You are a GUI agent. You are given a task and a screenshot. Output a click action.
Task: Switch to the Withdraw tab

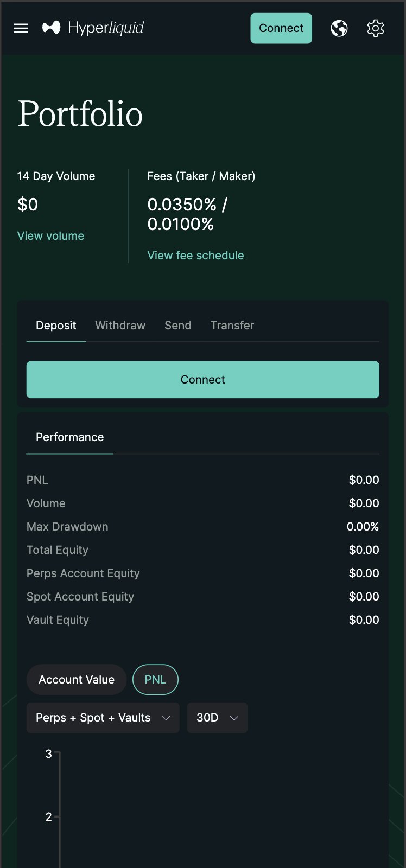click(x=120, y=325)
